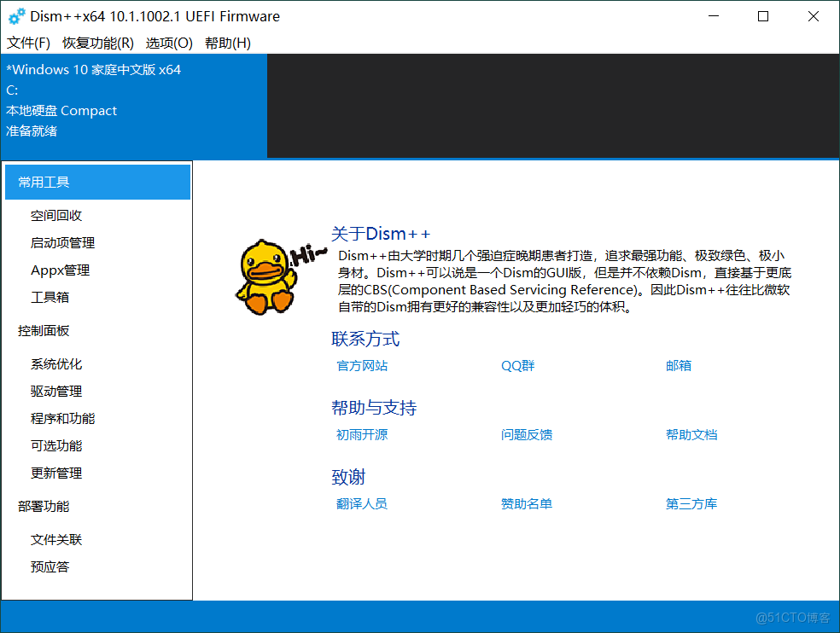Screen dimensions: 840x633
Task: Select 更新管理 from the sidebar
Action: [55, 473]
